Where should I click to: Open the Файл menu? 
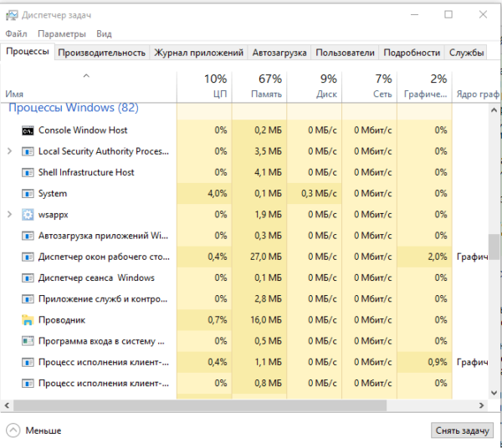[x=16, y=33]
